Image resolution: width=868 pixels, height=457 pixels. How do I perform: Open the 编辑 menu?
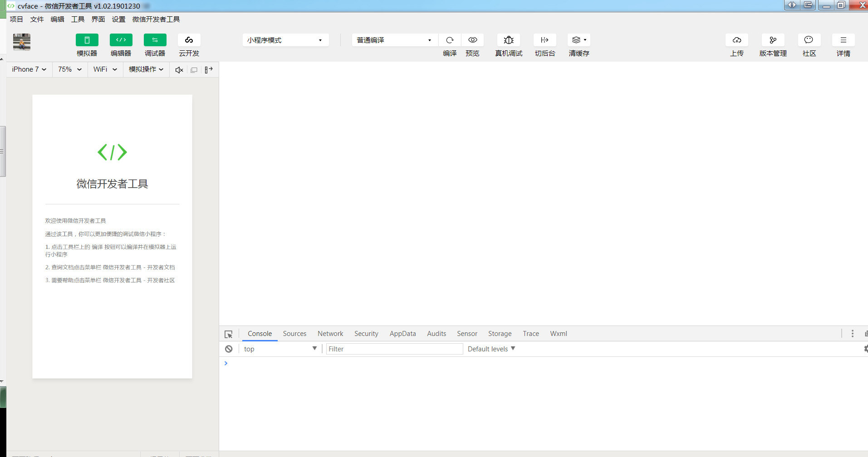[x=57, y=19]
